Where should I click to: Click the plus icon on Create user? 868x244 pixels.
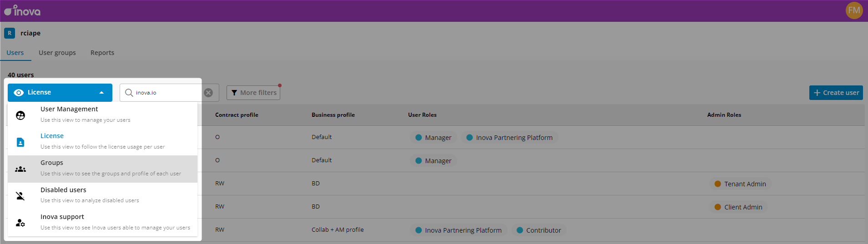tap(817, 93)
